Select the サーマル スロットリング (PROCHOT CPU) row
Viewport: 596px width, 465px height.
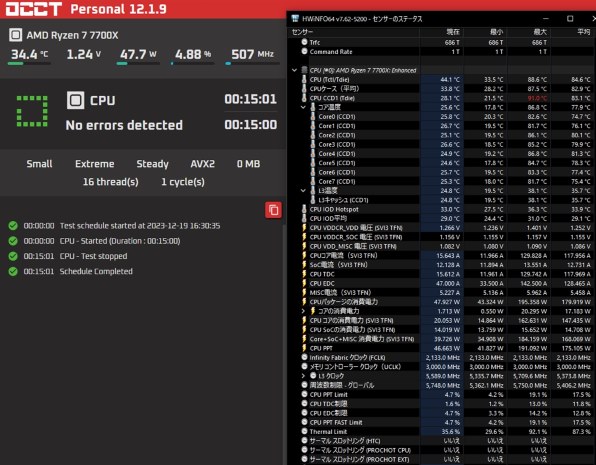tap(442, 450)
